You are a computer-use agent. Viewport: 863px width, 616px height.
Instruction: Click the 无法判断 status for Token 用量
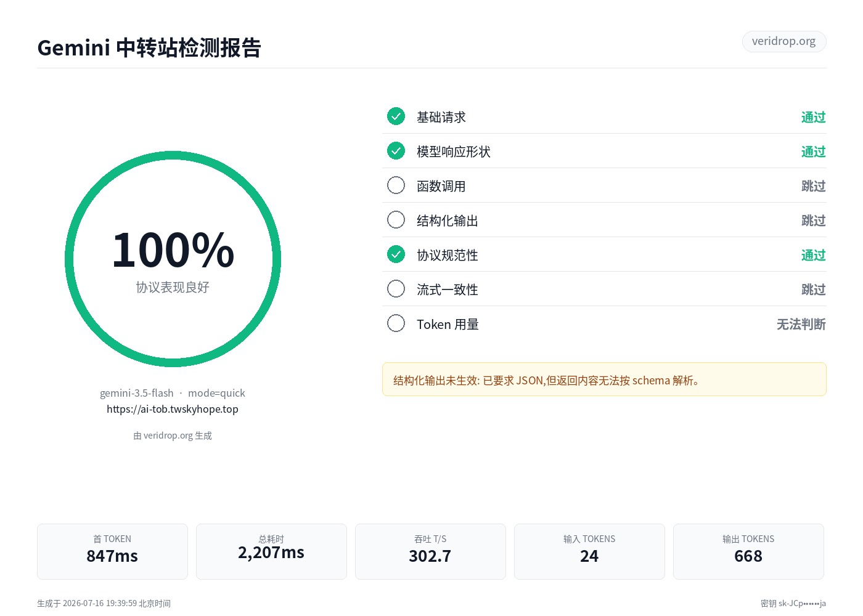pos(801,324)
